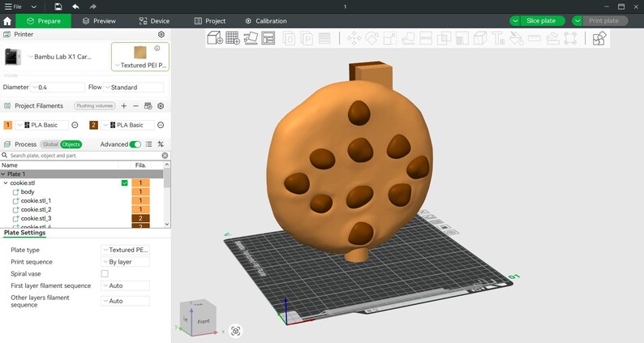The height and width of the screenshot is (343, 644).
Task: Select the Mesh boolean tool icon
Action: coord(444,39)
